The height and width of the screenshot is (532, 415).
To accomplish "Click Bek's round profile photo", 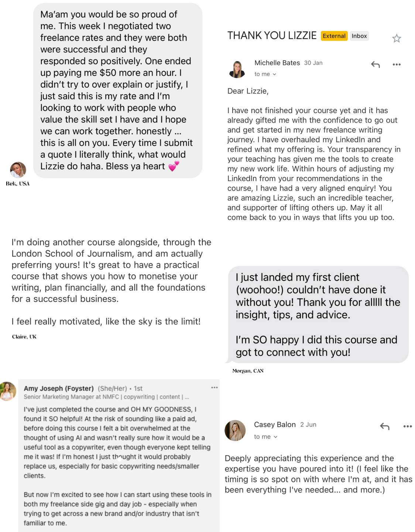I will [18, 170].
